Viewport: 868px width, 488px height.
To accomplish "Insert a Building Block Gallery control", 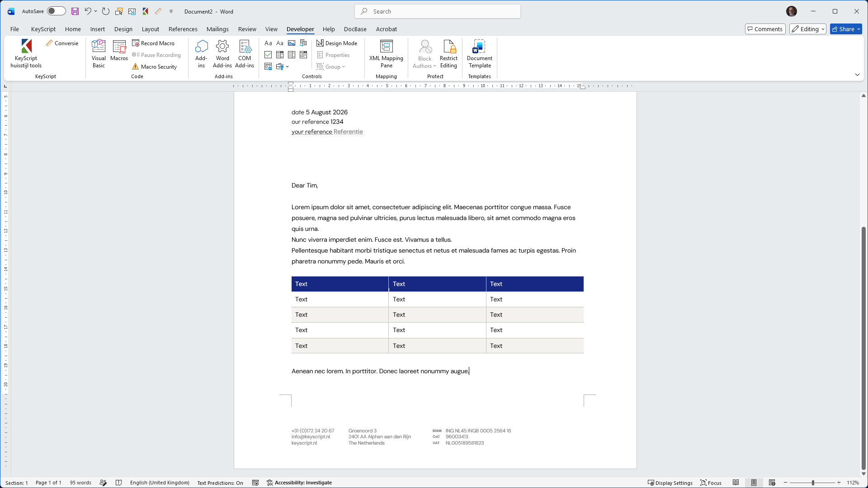I will tap(303, 43).
